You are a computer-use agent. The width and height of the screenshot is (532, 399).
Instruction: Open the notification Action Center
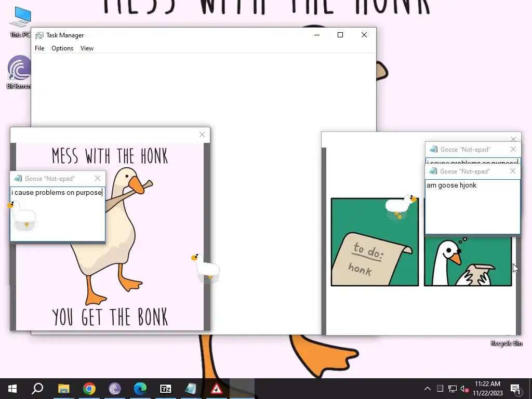click(515, 389)
